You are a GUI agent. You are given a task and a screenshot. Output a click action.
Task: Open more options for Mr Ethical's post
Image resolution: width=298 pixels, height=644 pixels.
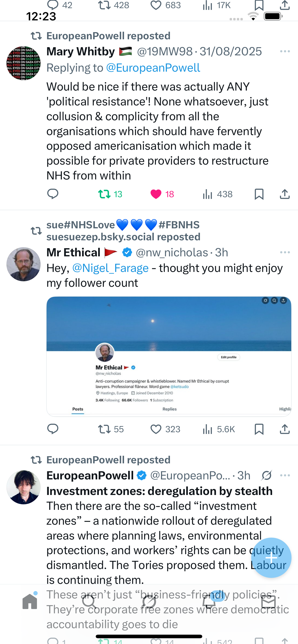285,253
